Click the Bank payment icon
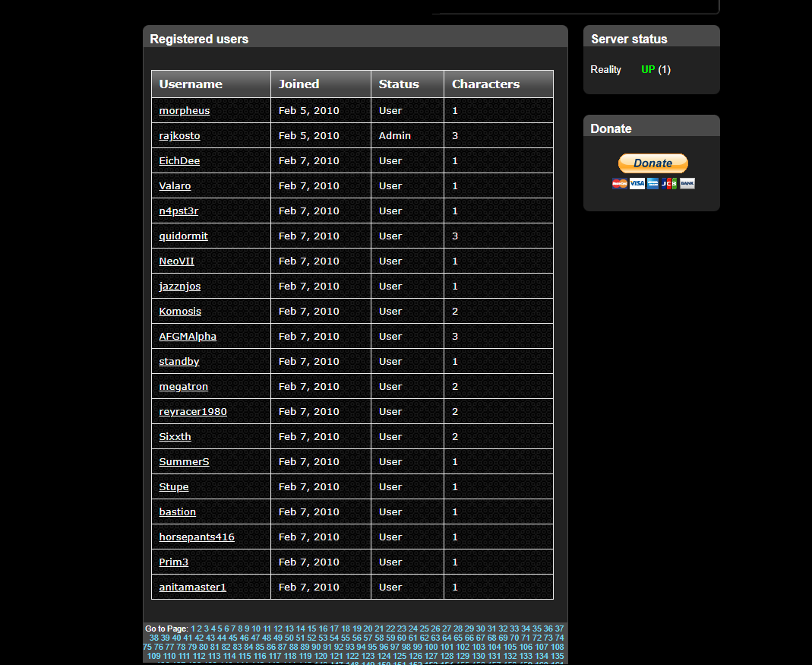812x665 pixels. [x=687, y=183]
